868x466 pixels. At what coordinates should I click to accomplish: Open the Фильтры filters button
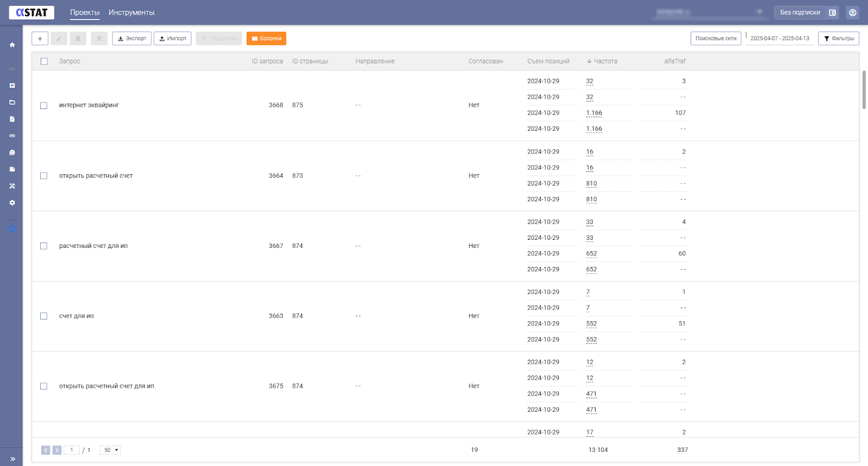click(839, 39)
